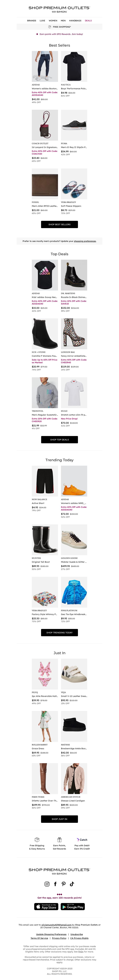Open the shopping preferences link

point(85,241)
